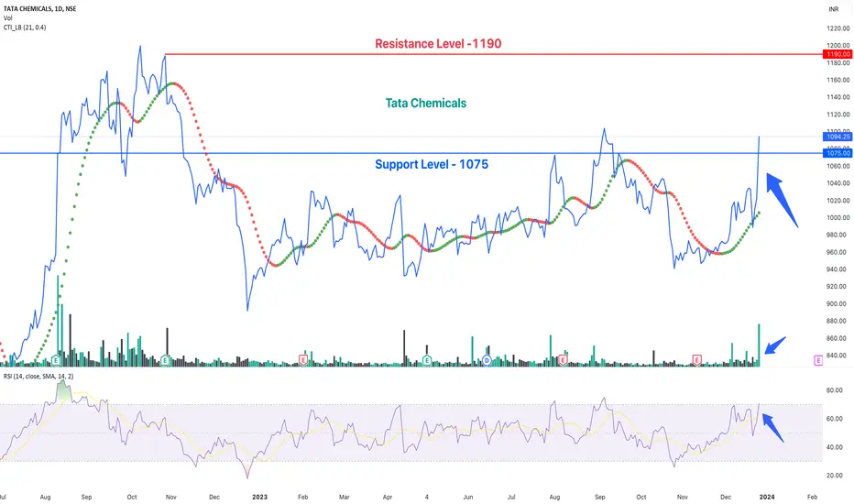Click the 'Jun' date axis label
The image size is (854, 504).
click(x=468, y=497)
